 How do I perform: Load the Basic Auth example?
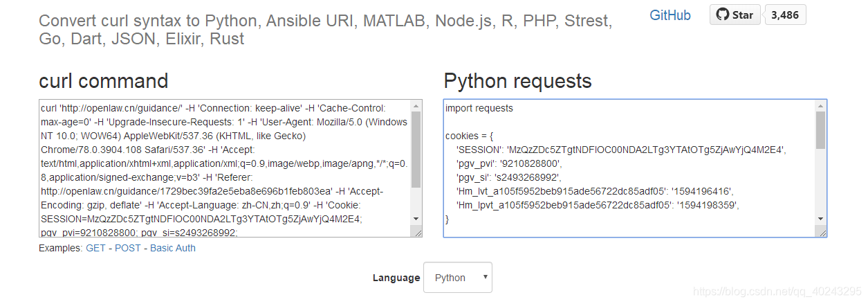tap(173, 248)
